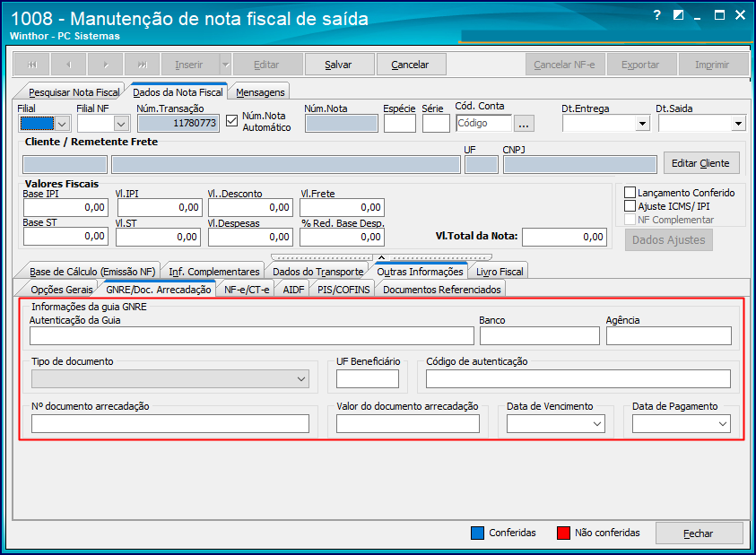Switch to Inf. Complementares tab
This screenshot has width=756, height=555.
(x=214, y=272)
